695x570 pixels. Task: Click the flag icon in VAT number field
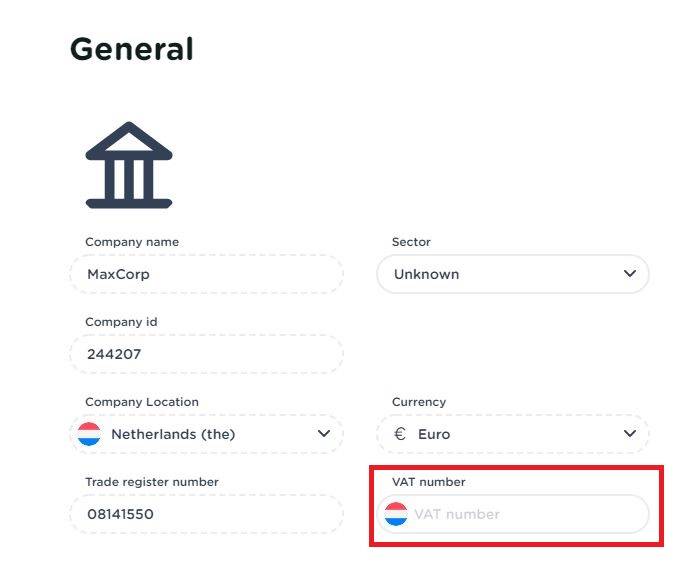[396, 514]
